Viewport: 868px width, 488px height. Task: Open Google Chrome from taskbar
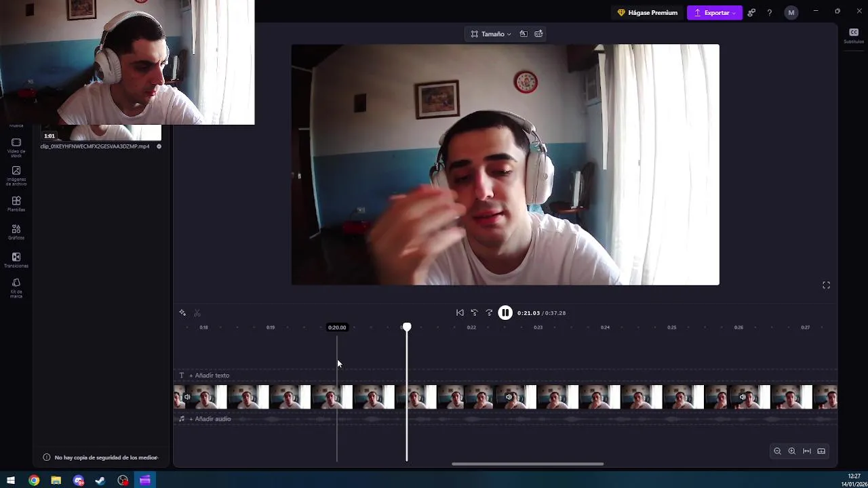pos(34,481)
